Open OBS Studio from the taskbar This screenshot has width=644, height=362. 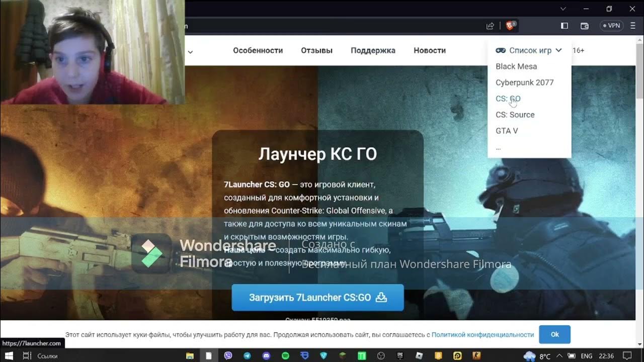pyautogui.click(x=381, y=355)
